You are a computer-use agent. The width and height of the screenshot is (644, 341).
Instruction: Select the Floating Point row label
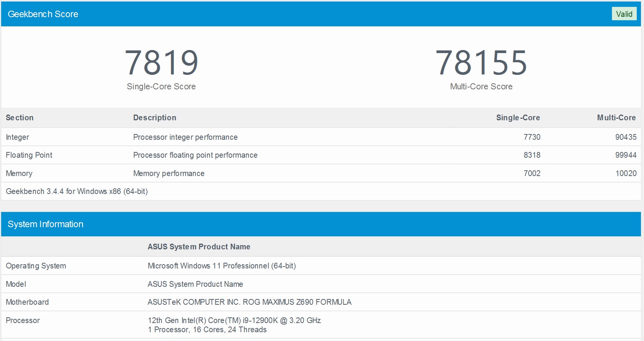tap(29, 155)
